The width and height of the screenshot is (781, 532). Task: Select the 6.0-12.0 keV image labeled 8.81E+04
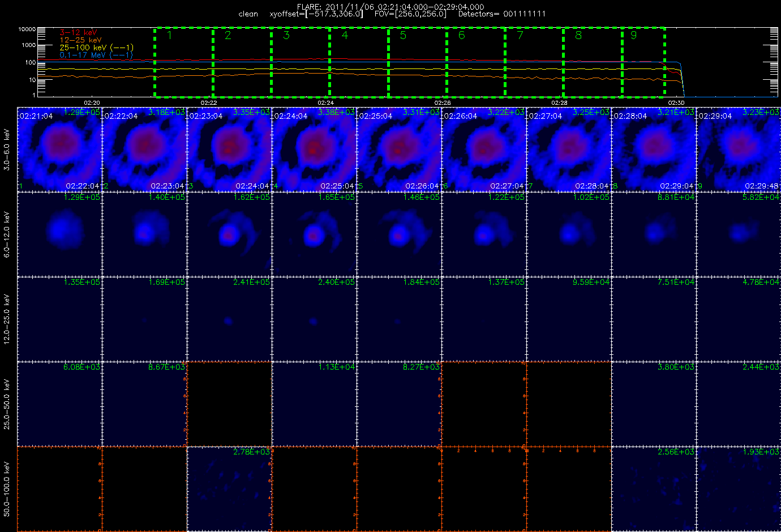(654, 234)
